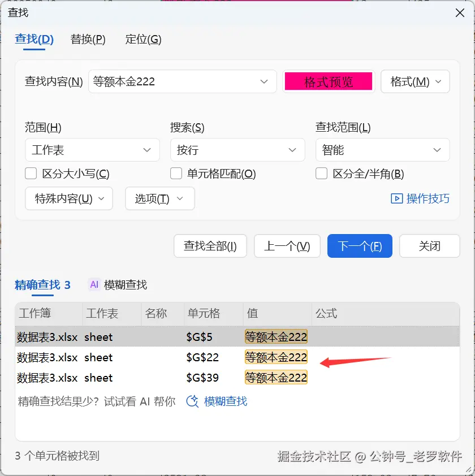Screen dimensions: 475x476
Task: Click the highlighted 等额本金222 value in $G$22 row
Action: [276, 357]
